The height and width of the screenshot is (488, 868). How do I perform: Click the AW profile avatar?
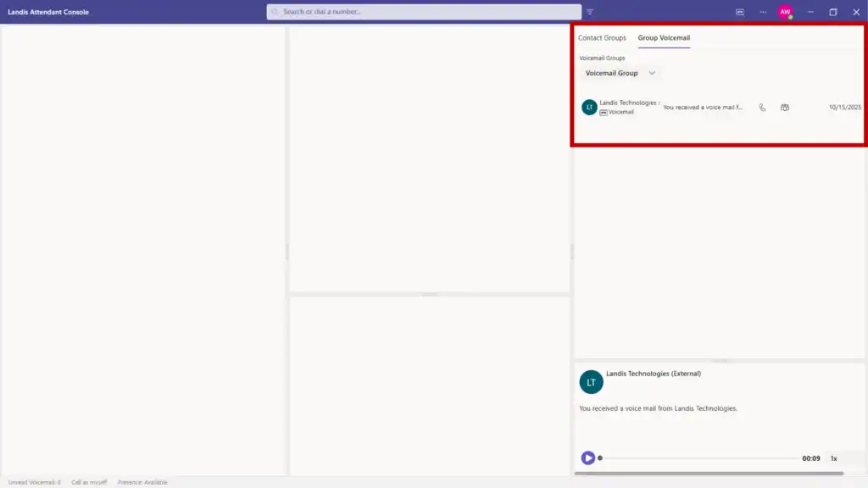click(x=785, y=12)
